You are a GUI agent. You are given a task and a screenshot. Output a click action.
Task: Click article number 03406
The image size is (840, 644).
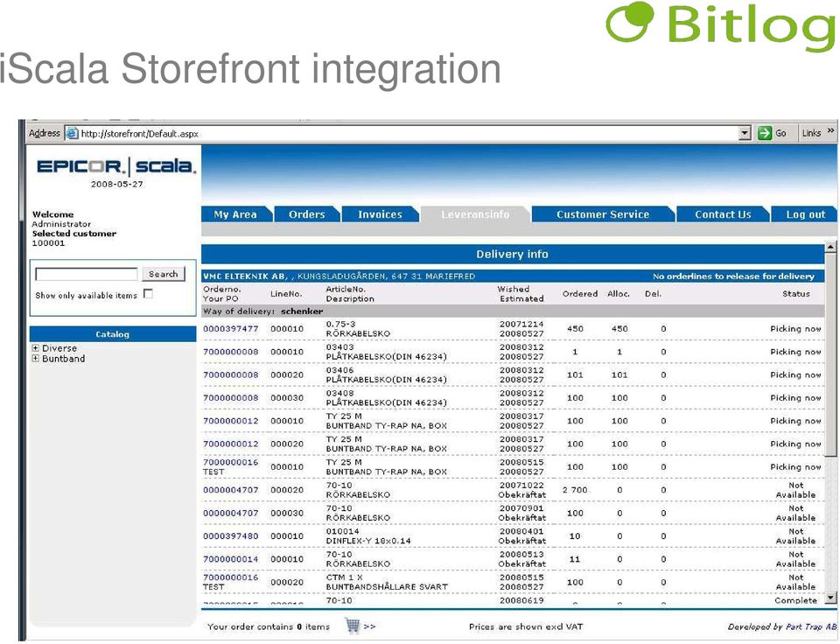pos(339,370)
